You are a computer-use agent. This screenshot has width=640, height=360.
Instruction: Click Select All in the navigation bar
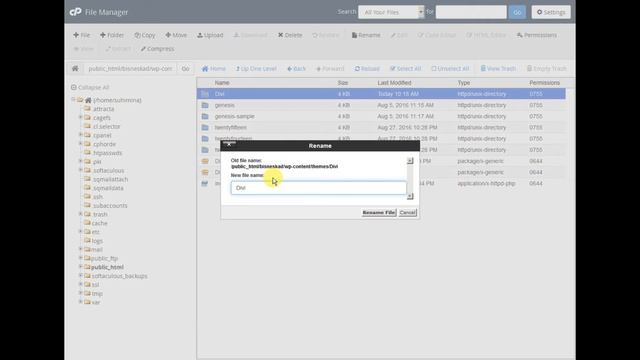point(405,69)
